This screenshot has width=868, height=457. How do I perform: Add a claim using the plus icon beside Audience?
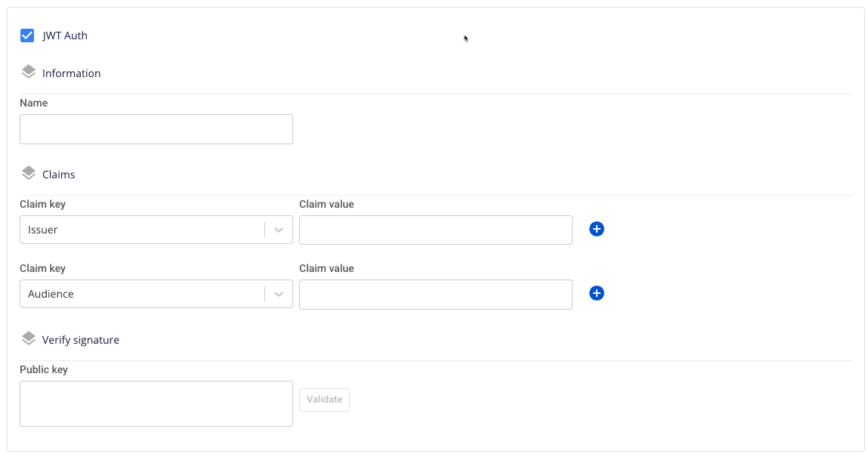(596, 293)
